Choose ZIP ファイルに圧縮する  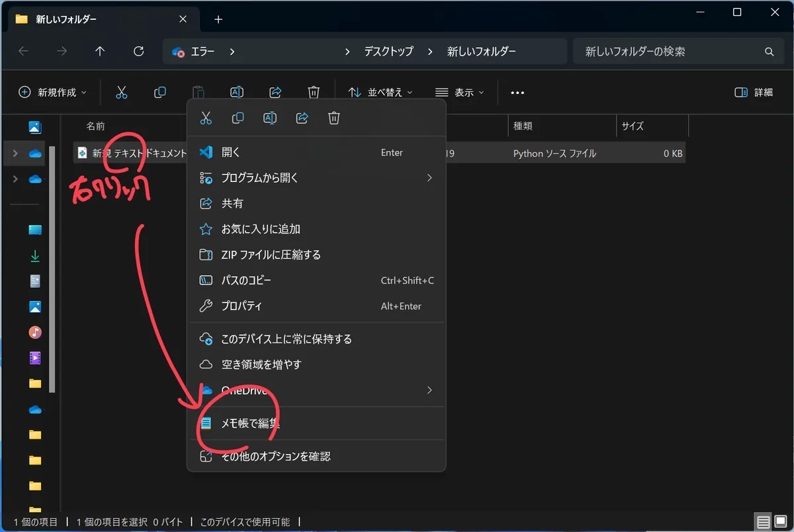(x=271, y=255)
